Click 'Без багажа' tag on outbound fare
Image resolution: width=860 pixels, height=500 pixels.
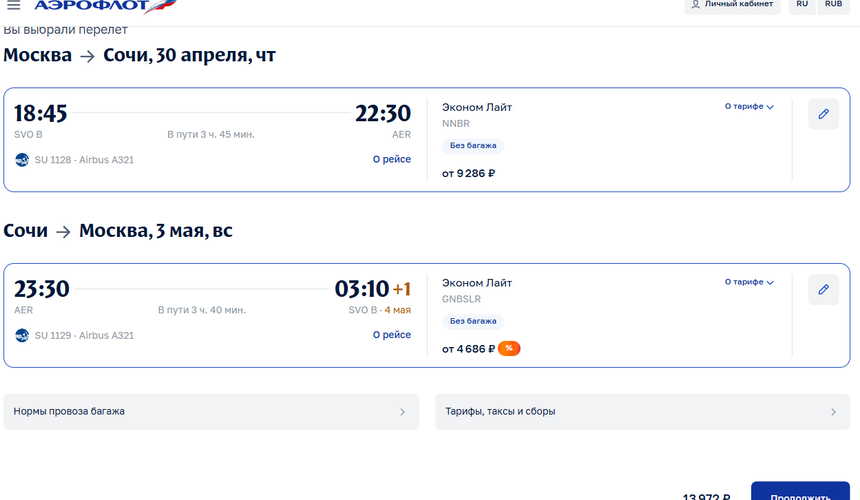point(472,146)
